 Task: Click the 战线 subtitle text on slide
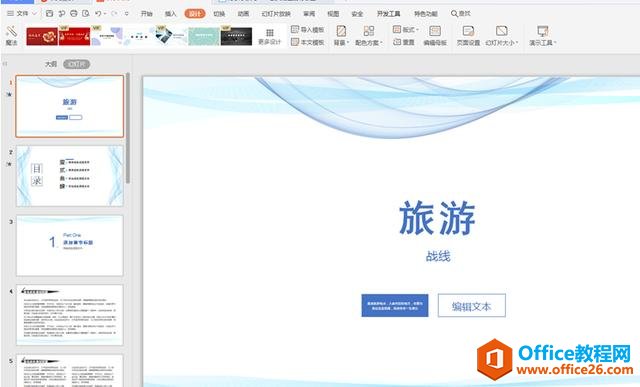point(438,256)
